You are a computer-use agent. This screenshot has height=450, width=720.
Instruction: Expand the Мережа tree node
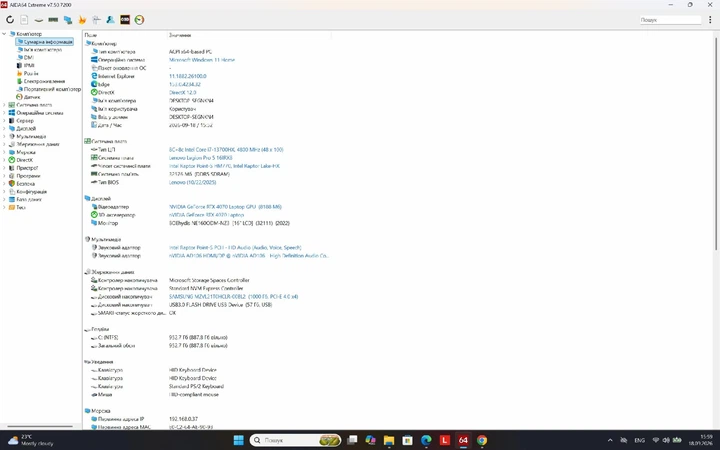pos(4,152)
